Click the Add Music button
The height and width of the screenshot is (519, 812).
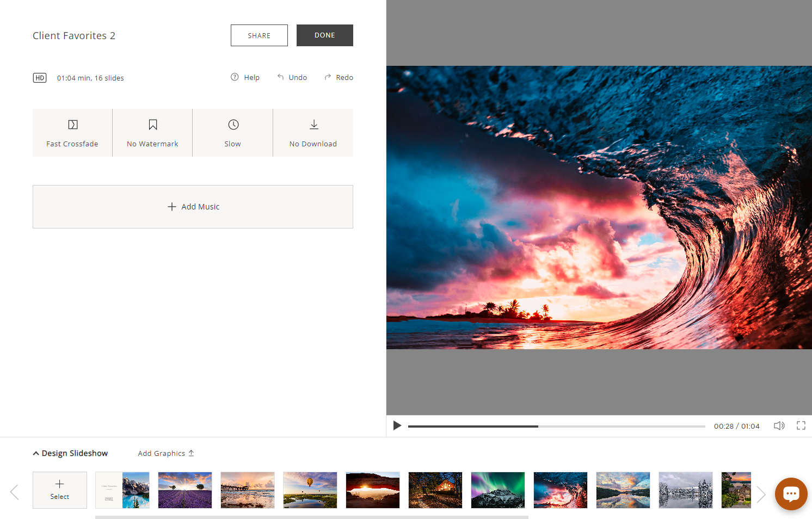pyautogui.click(x=193, y=207)
